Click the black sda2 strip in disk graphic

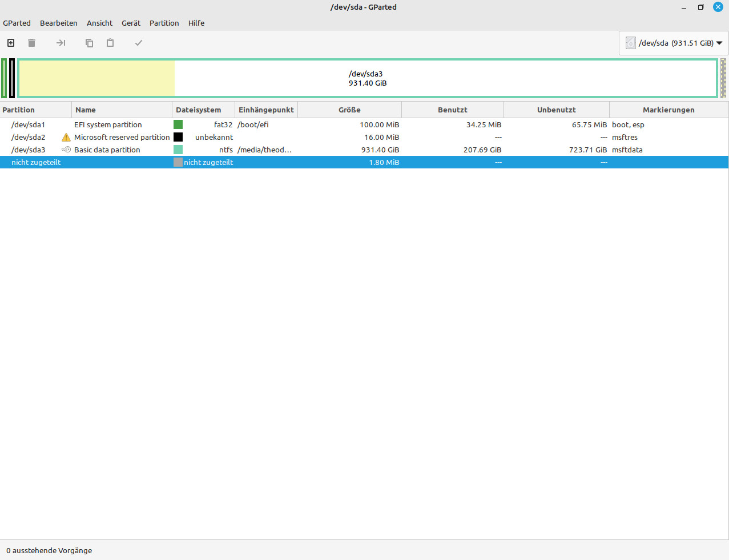[x=12, y=78]
